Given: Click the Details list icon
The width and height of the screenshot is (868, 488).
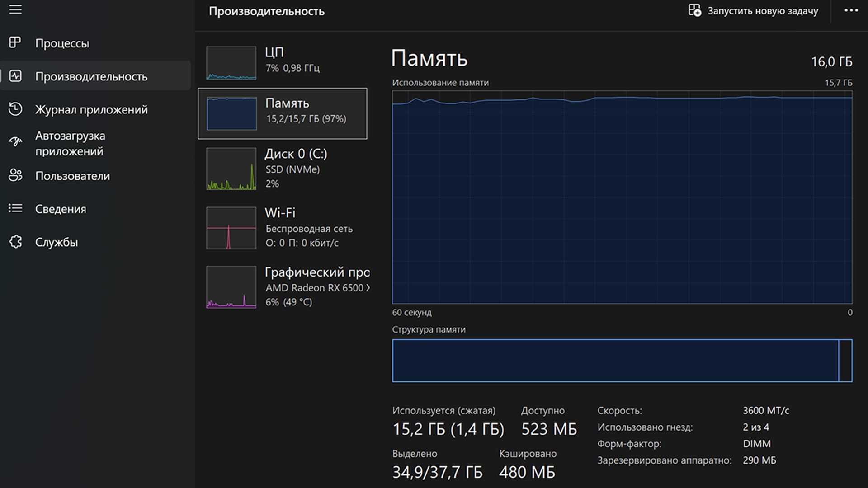Looking at the screenshot, I should point(15,208).
